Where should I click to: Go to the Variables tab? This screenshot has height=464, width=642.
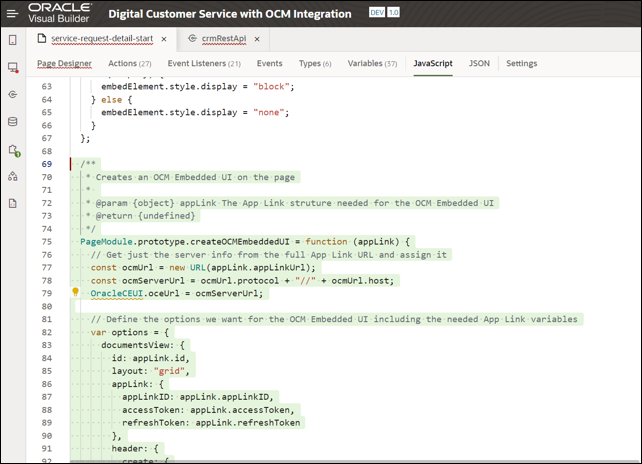[x=372, y=64]
